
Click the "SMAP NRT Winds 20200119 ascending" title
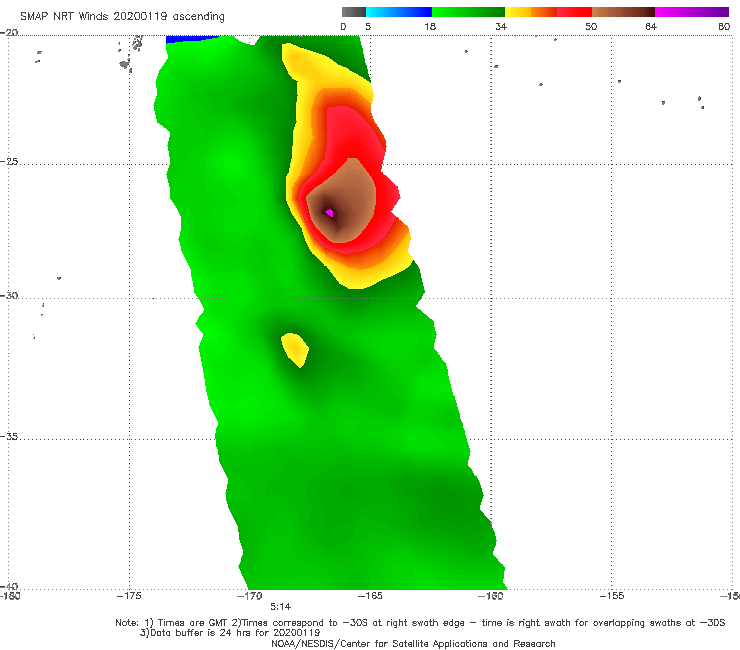click(122, 17)
